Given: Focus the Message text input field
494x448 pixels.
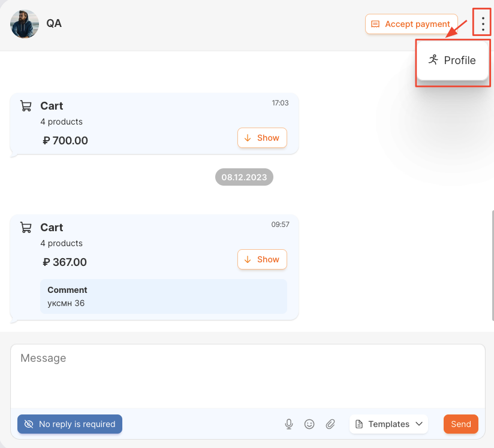Looking at the screenshot, I should pos(248,376).
